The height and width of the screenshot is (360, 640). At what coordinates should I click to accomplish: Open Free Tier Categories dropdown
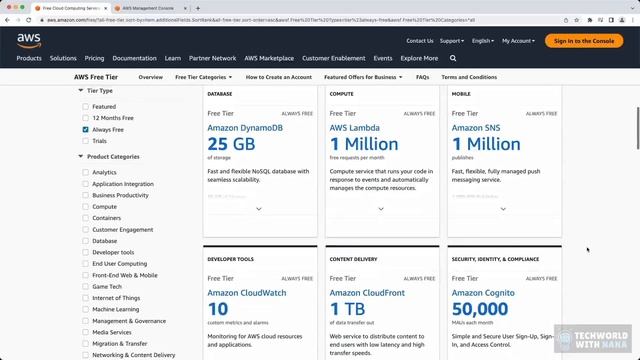[203, 77]
